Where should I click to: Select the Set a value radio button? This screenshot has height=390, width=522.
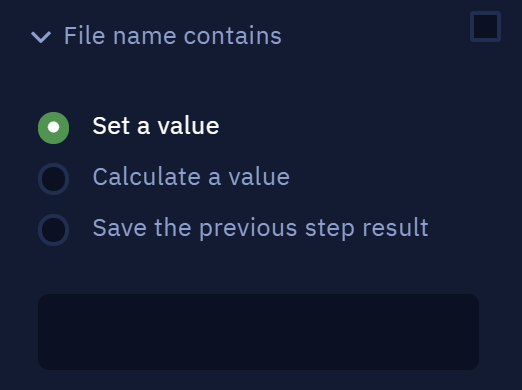pyautogui.click(x=53, y=128)
